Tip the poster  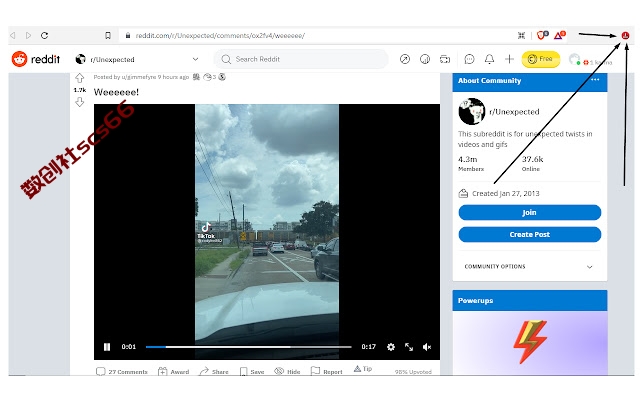point(363,369)
